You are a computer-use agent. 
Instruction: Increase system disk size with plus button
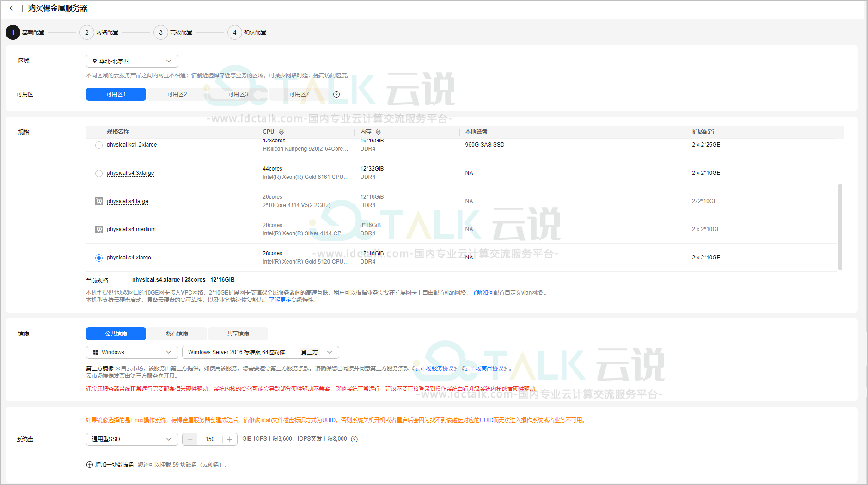[230, 439]
